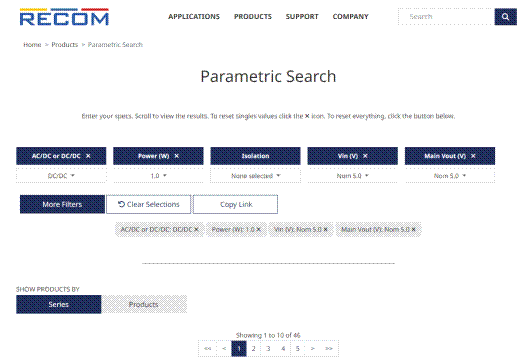Remove the 'Main Vout (V): Nom 5.0' chip
Screen dimensions: 528x361
click(x=414, y=229)
